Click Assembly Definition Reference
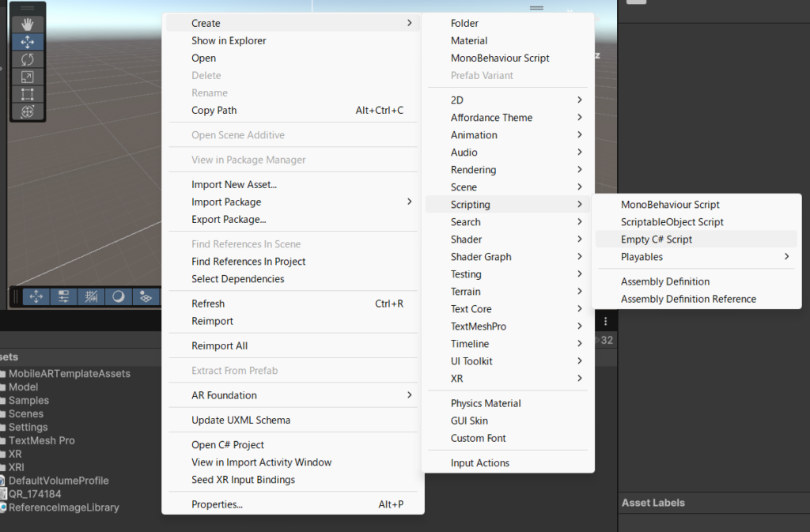 coord(688,299)
